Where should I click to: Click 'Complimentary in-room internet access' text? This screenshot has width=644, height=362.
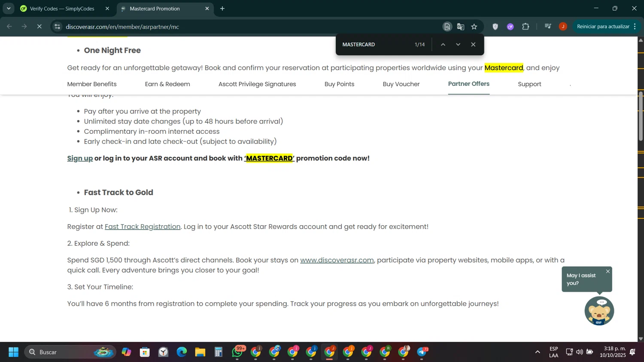(x=152, y=131)
